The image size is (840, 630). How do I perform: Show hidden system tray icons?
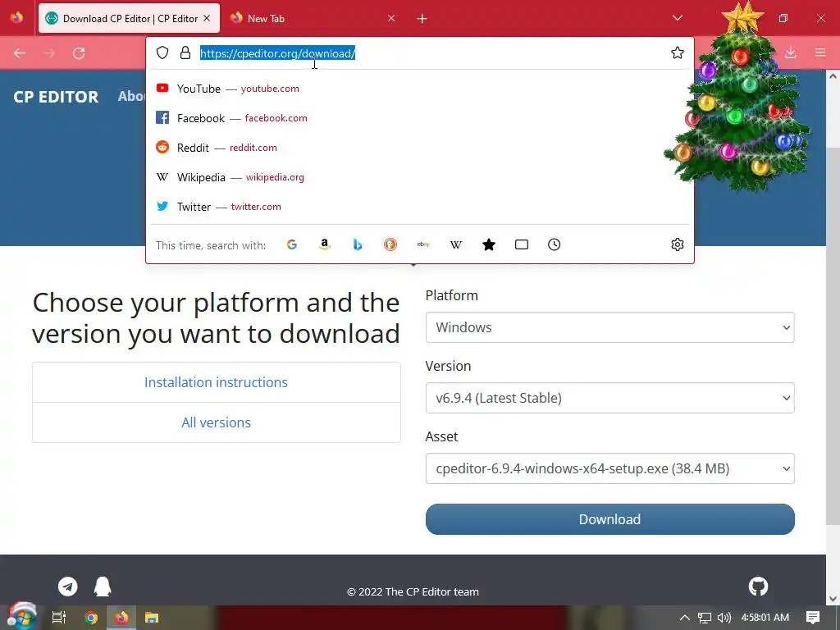pyautogui.click(x=685, y=618)
